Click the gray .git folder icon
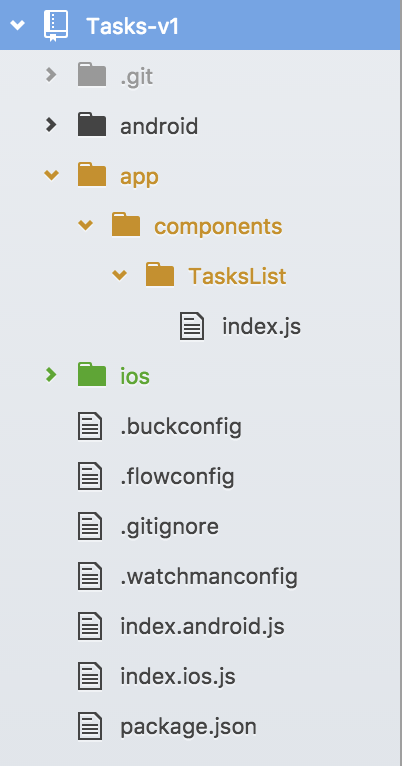Image resolution: width=402 pixels, height=766 pixels. pyautogui.click(x=92, y=76)
